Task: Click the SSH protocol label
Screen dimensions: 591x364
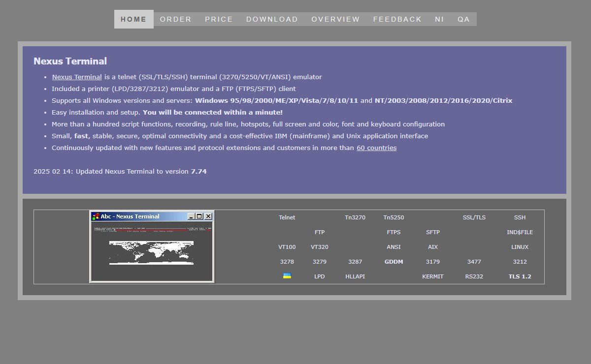Action: tap(520, 217)
